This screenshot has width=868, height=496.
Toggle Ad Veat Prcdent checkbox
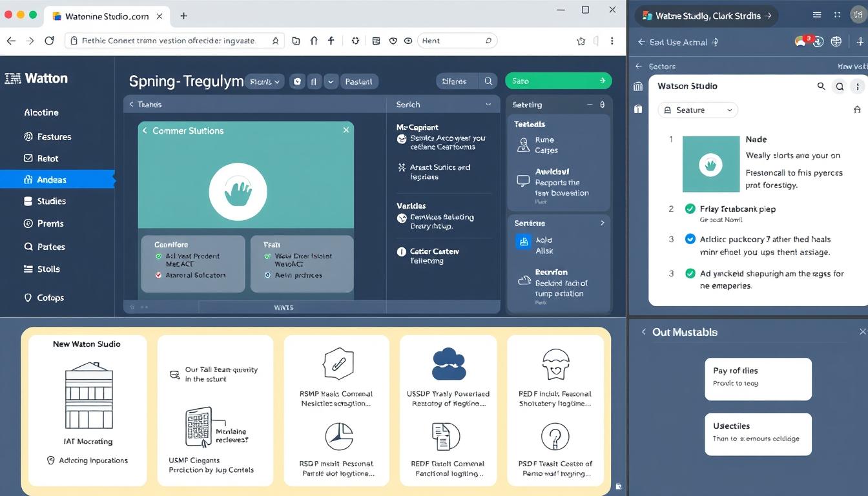pyautogui.click(x=159, y=256)
